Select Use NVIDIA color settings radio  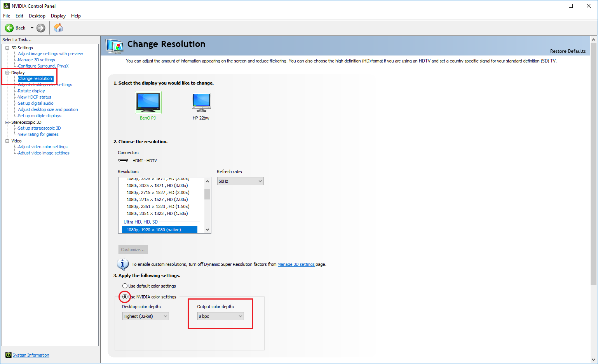click(x=125, y=297)
